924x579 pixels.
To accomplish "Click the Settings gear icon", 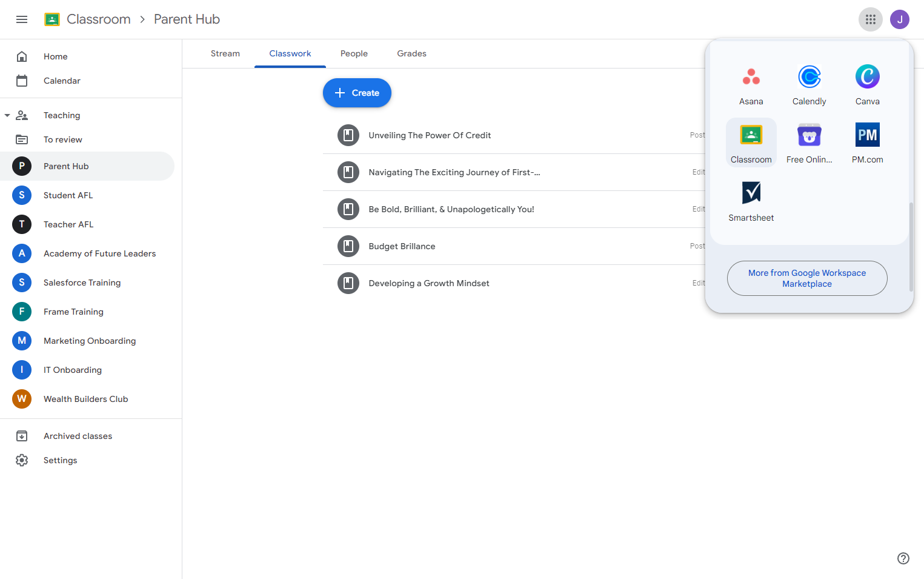I will pos(22,460).
